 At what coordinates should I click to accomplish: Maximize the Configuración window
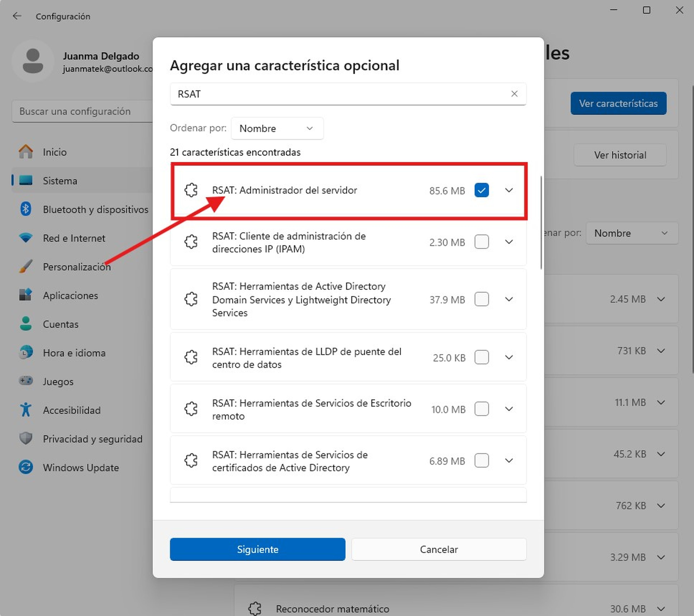646,10
